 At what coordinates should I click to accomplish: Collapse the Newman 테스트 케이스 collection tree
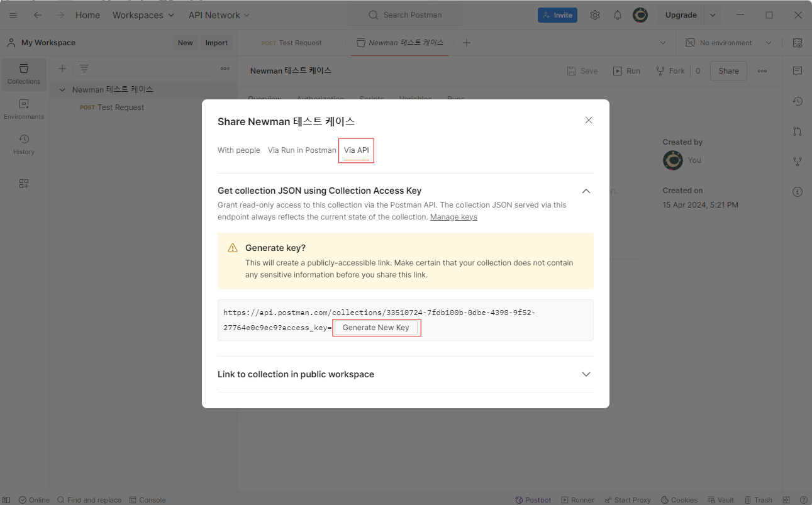[62, 90]
